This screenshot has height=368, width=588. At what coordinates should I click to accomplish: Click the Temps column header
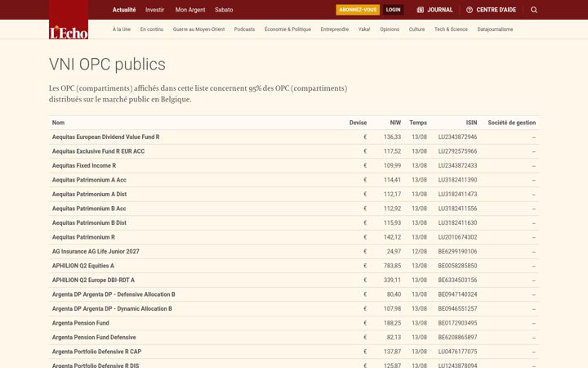pyautogui.click(x=418, y=123)
